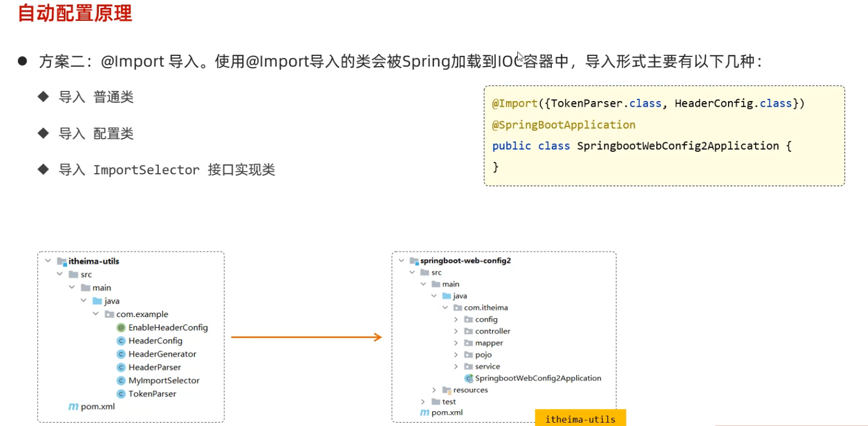
Task: Click the Maven icon beside springboot-web-config2 pom.xml
Action: tap(425, 413)
